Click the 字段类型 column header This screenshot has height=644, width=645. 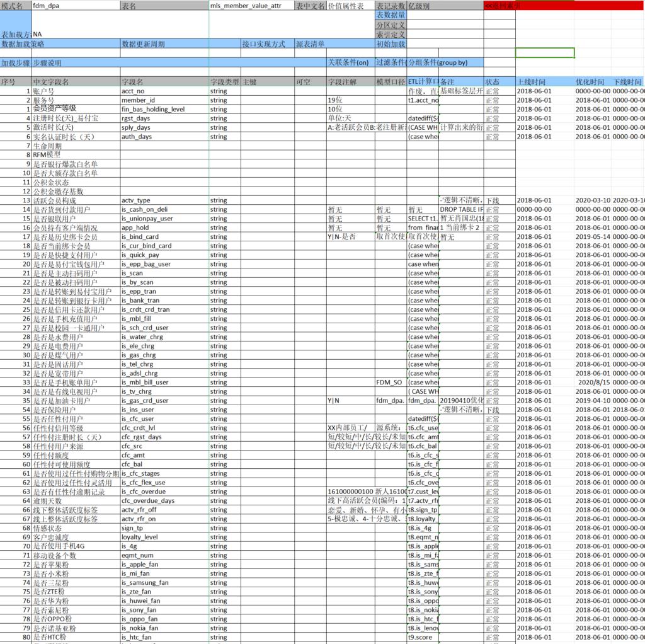pyautogui.click(x=225, y=82)
